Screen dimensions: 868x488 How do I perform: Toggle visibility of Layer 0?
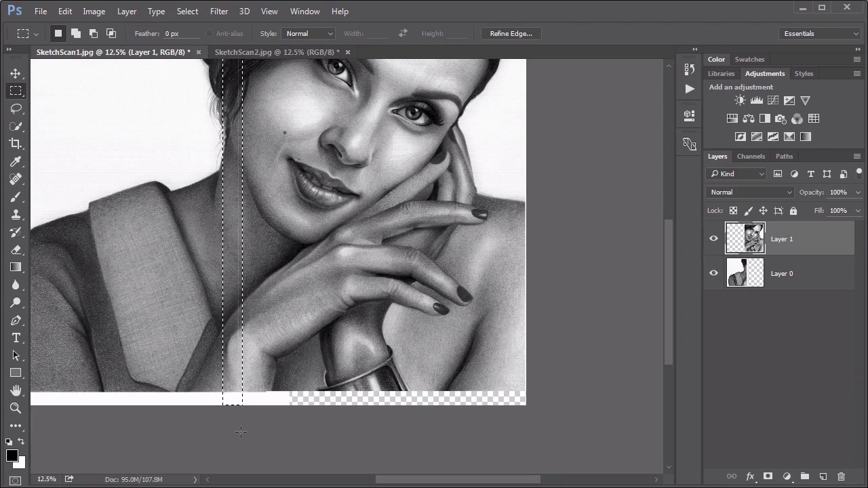point(713,273)
